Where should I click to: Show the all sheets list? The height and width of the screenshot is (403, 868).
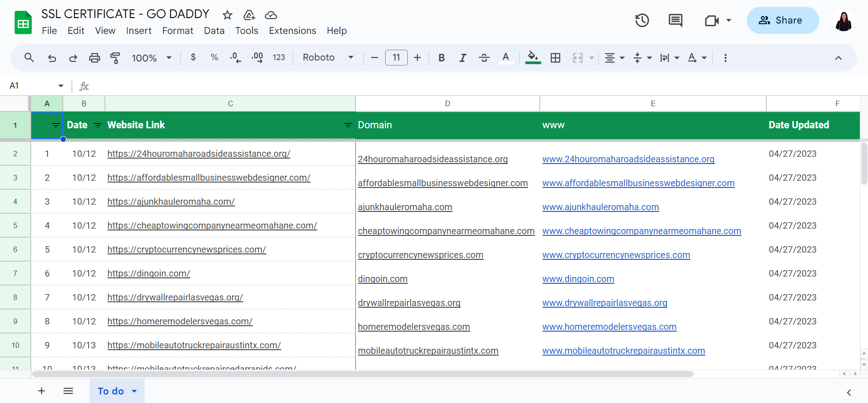coord(68,391)
